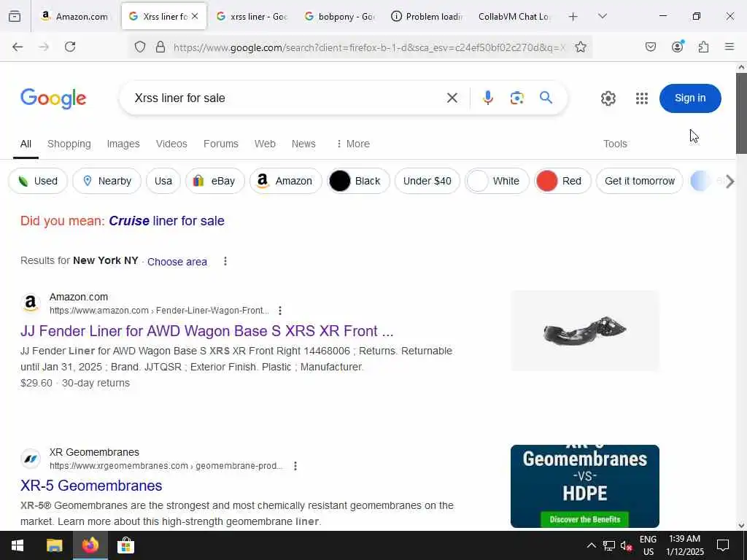The height and width of the screenshot is (560, 747).
Task: Toggle the Amazon filter chip
Action: (286, 181)
